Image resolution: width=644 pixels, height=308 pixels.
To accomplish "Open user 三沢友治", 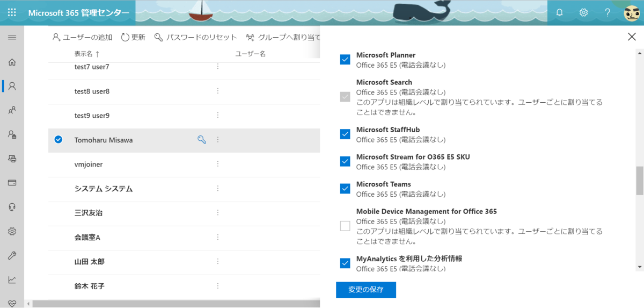I will click(89, 213).
